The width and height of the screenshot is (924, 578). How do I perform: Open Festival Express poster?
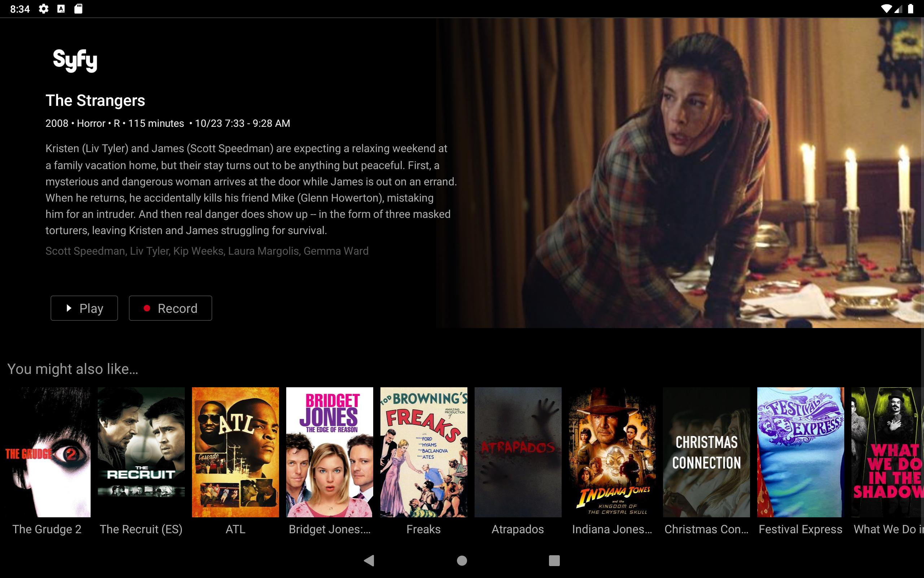[x=801, y=452]
